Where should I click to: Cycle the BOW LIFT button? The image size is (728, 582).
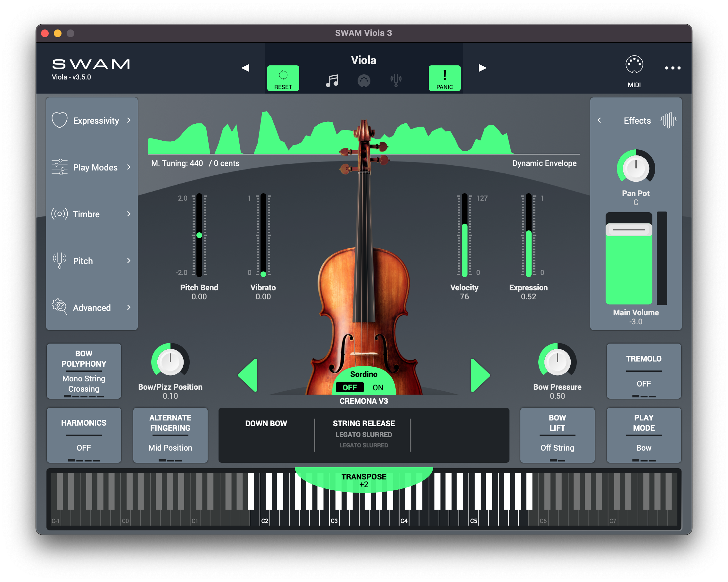point(557,435)
